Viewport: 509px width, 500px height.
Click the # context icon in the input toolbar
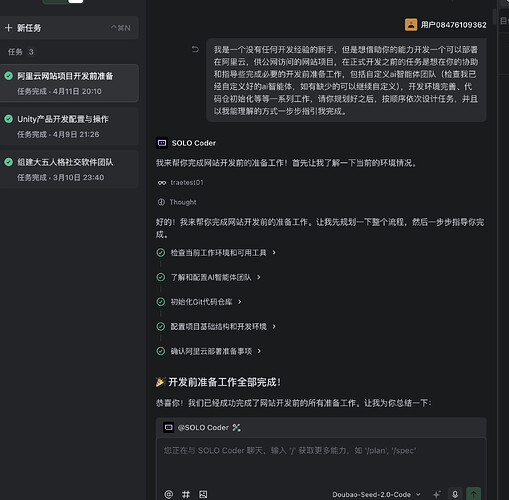(186, 494)
